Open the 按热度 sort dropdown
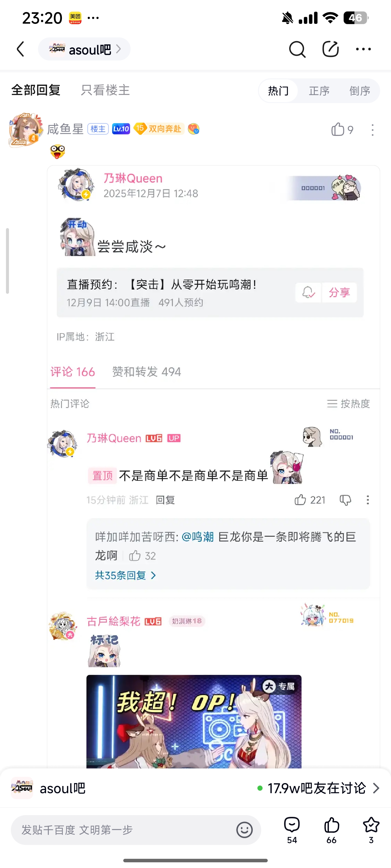This screenshot has height=868, width=391. [x=348, y=404]
